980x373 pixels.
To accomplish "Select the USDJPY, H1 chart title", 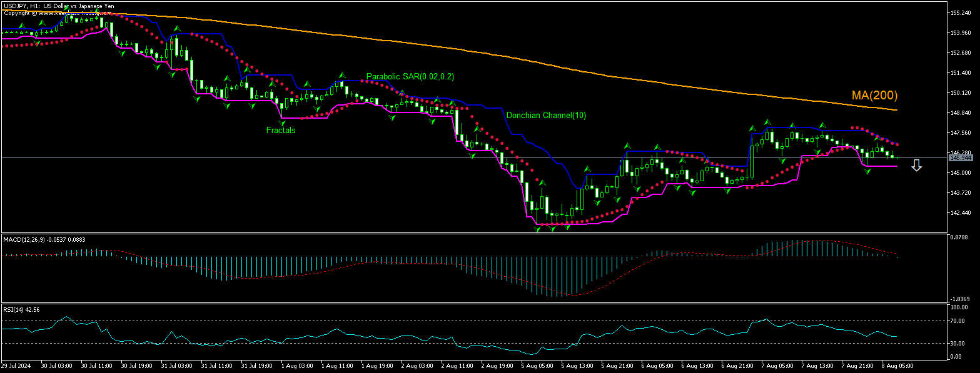I will click(59, 6).
